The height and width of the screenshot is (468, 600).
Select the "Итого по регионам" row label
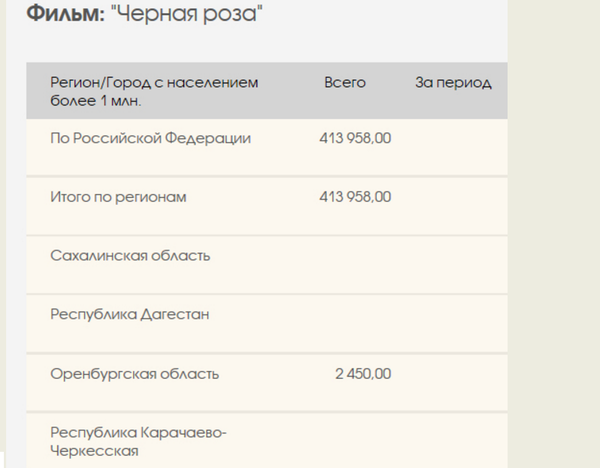click(118, 197)
